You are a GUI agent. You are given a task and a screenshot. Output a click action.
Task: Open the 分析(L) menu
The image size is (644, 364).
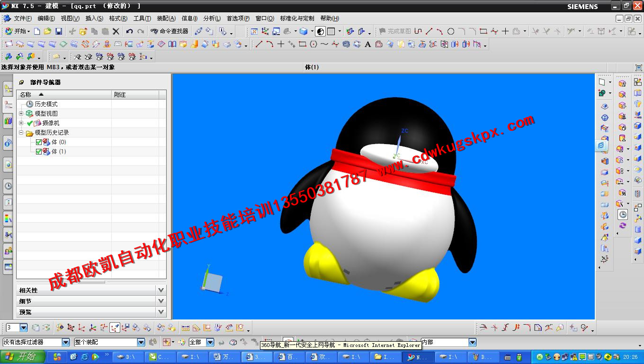(212, 18)
